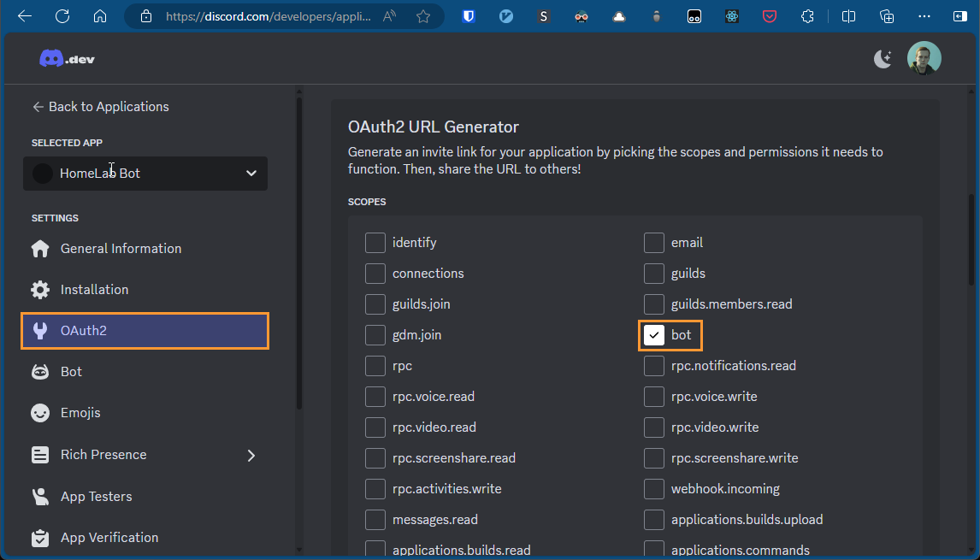
Task: Check the webhook.incoming scope
Action: tap(654, 489)
